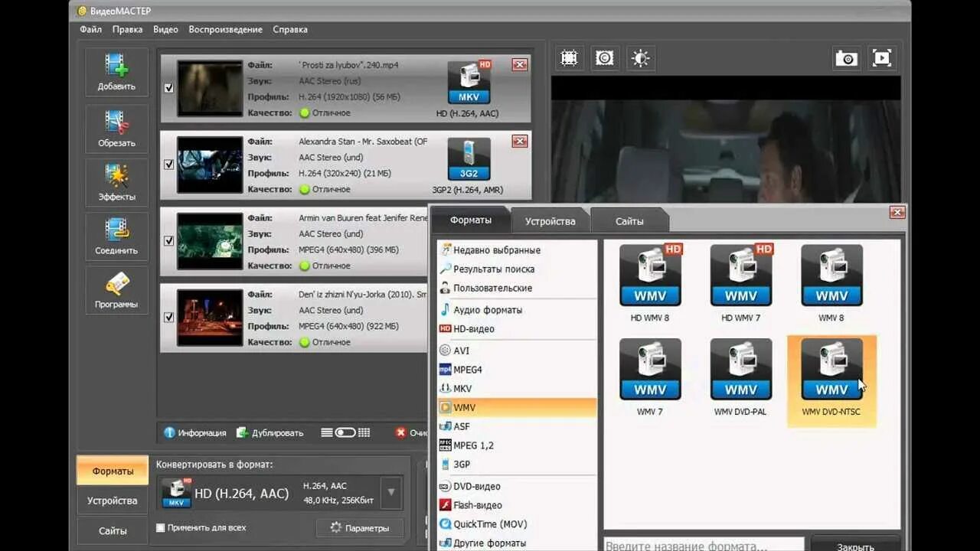Select DVD-видео category

point(517,486)
